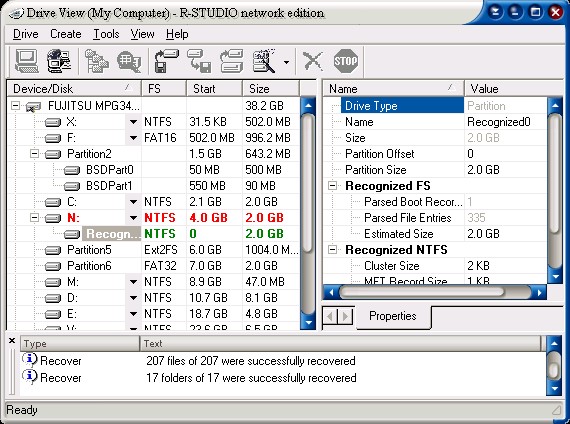Click the Type log column header

80,344
